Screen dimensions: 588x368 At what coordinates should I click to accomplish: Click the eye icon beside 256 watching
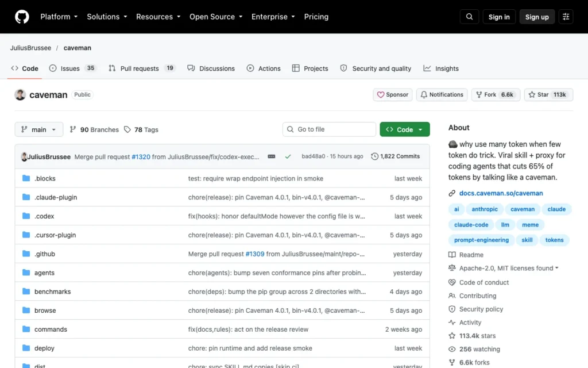452,349
